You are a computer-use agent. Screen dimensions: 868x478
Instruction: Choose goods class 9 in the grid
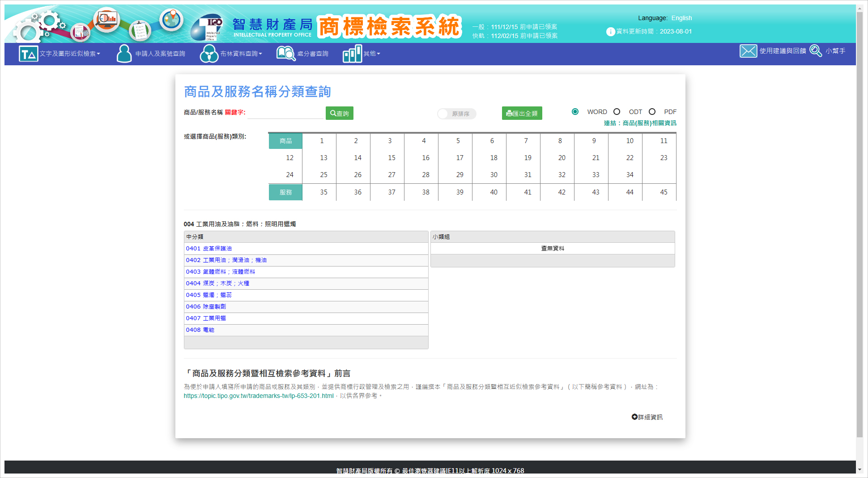point(594,141)
